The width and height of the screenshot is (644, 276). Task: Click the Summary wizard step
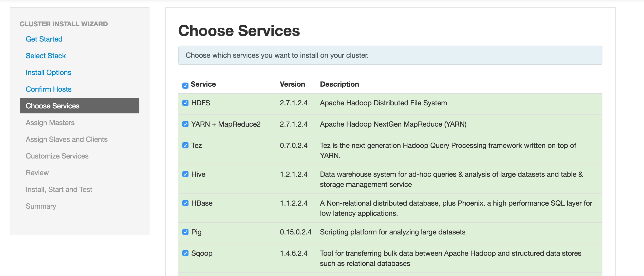41,206
